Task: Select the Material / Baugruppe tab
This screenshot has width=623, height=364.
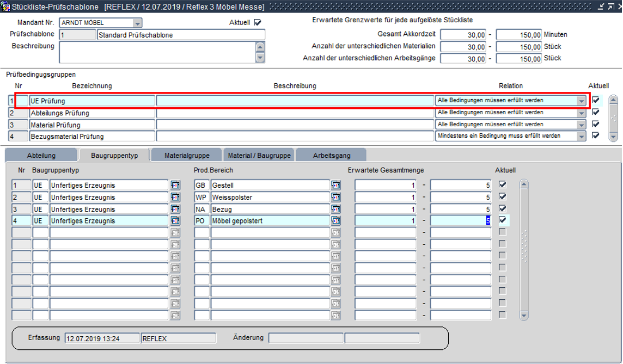Action: click(x=260, y=156)
